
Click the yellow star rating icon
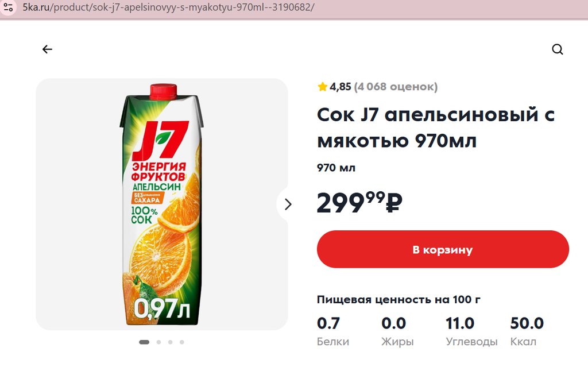point(322,87)
